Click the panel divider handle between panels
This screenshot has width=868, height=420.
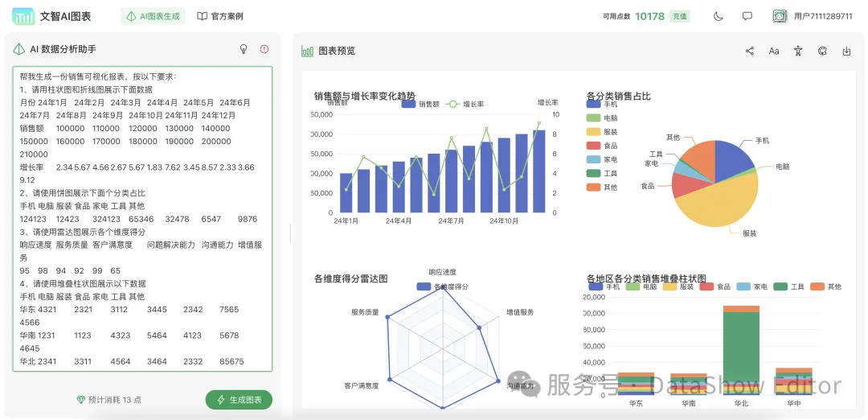pos(290,233)
